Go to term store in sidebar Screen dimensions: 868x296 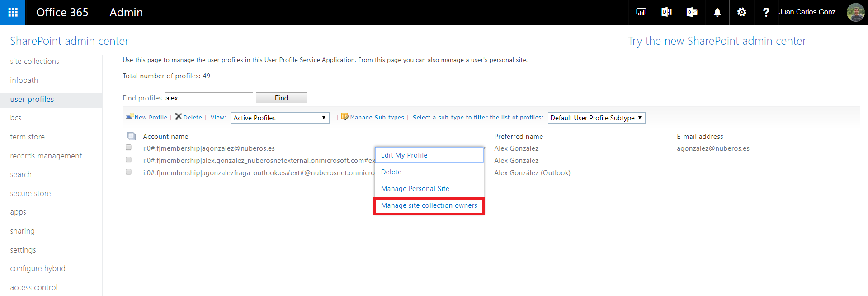(28, 137)
